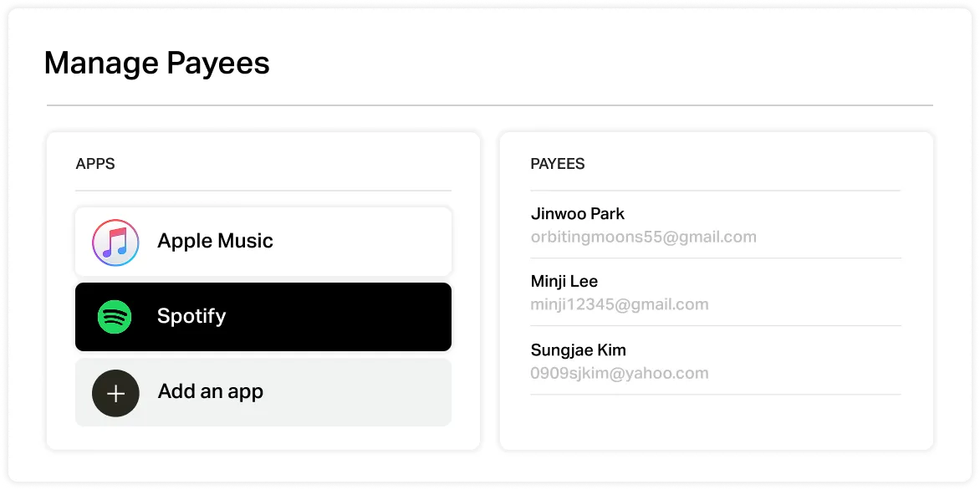
Task: Open payee Jinwoo Park
Action: pyautogui.click(x=577, y=214)
